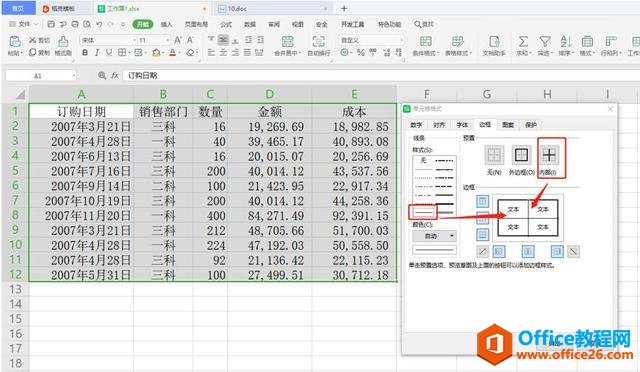
Task: Center text horizontally
Action: pyautogui.click(x=223, y=52)
